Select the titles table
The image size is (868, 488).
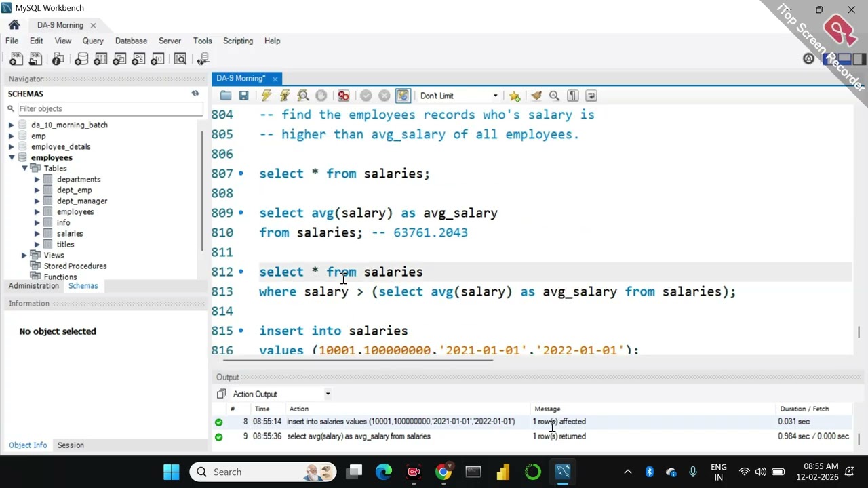click(65, 244)
